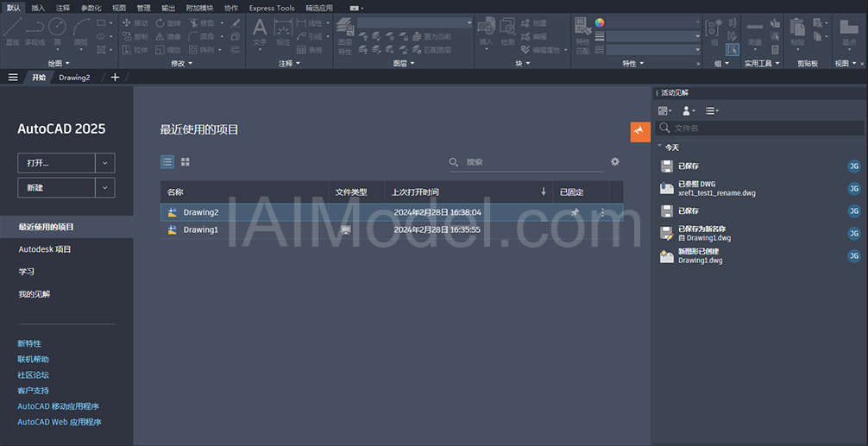Sort by 上次打开时间 column header
The image size is (868, 446).
point(469,192)
